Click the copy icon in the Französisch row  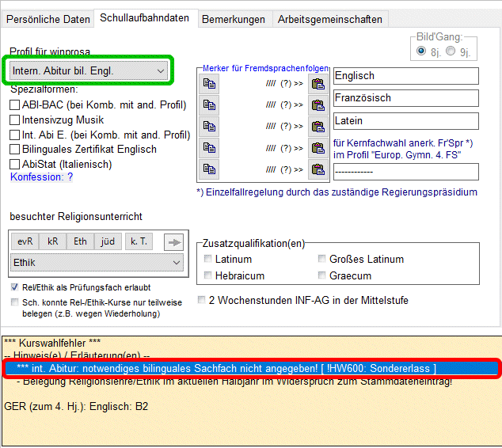pos(209,104)
